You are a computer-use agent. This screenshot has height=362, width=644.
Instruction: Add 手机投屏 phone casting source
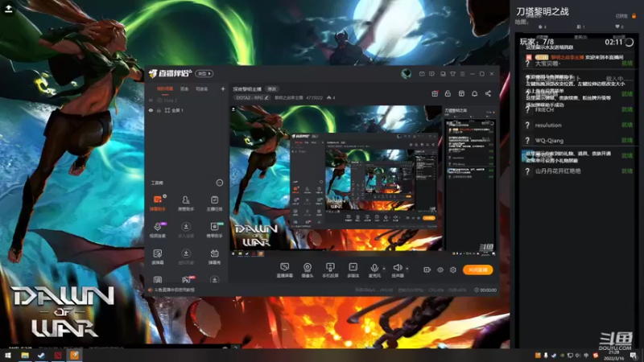330,270
